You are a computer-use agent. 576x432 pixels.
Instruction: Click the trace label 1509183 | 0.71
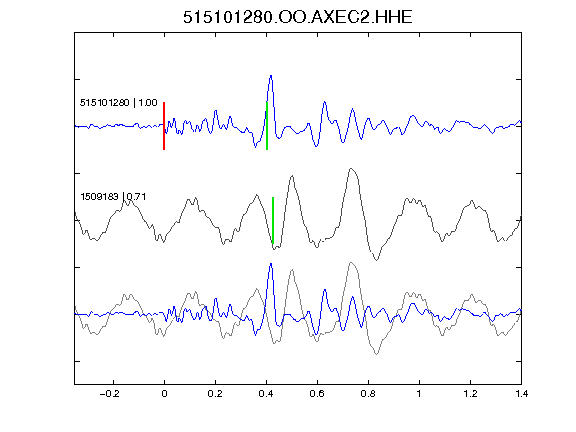tap(113, 197)
